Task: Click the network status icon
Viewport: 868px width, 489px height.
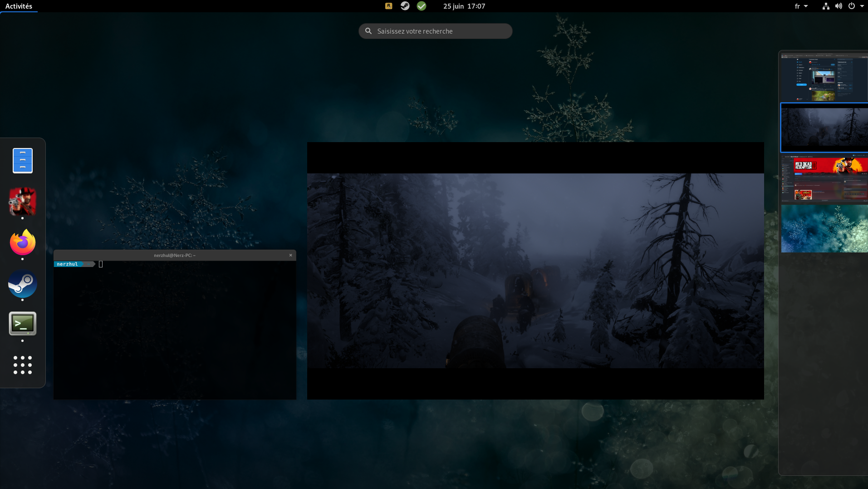Action: [826, 6]
